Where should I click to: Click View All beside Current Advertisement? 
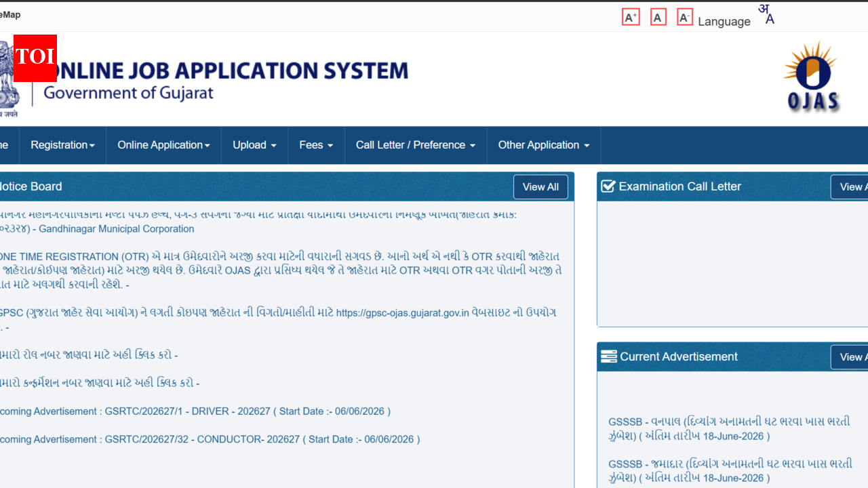[x=850, y=357]
